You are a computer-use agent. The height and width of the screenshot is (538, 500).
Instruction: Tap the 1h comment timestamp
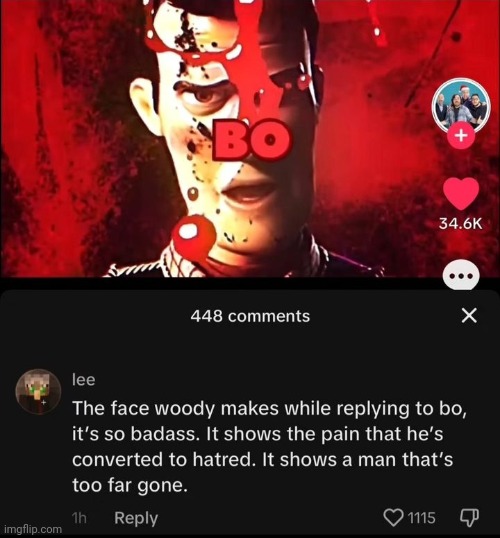79,518
